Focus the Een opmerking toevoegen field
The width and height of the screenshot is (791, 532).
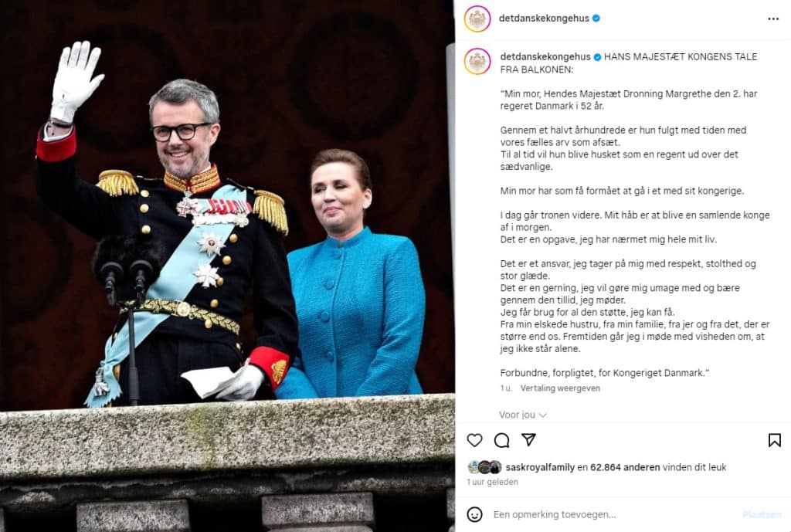[613, 514]
